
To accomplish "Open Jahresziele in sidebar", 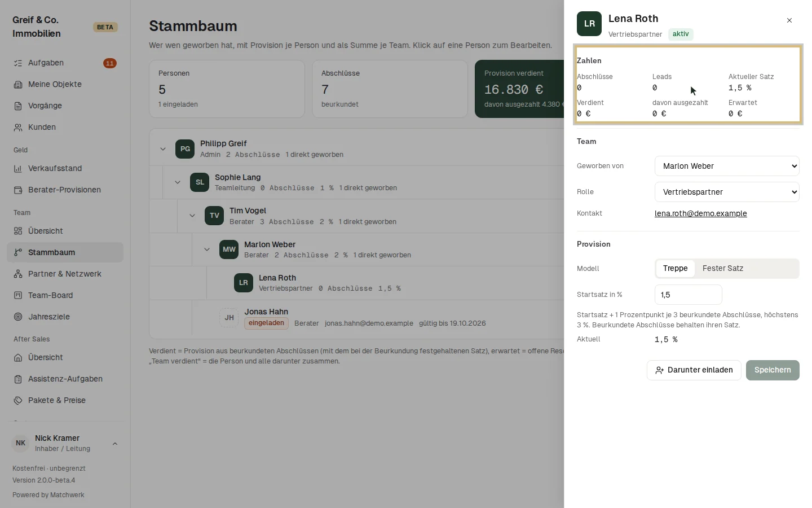I will pos(65,317).
